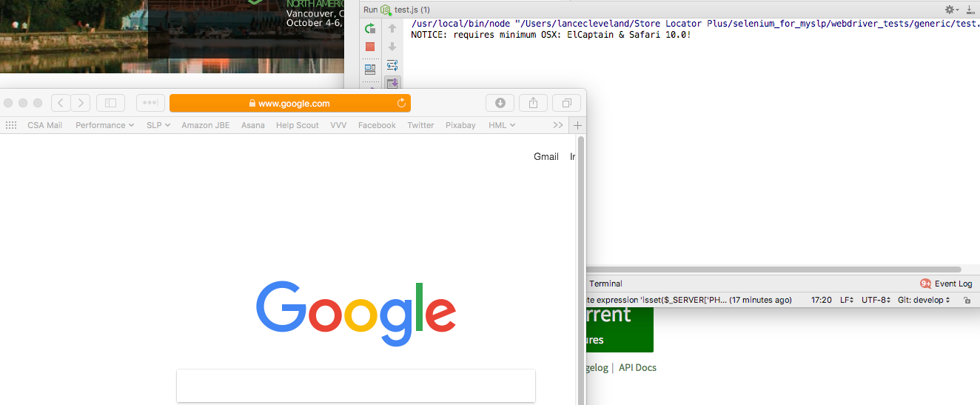The image size is (980, 405).
Task: Click the Google logo
Action: pyautogui.click(x=356, y=312)
